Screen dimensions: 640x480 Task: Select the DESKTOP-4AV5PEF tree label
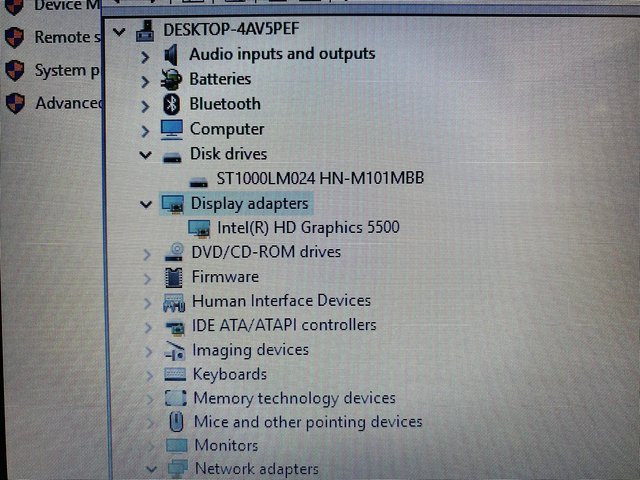pyautogui.click(x=231, y=29)
